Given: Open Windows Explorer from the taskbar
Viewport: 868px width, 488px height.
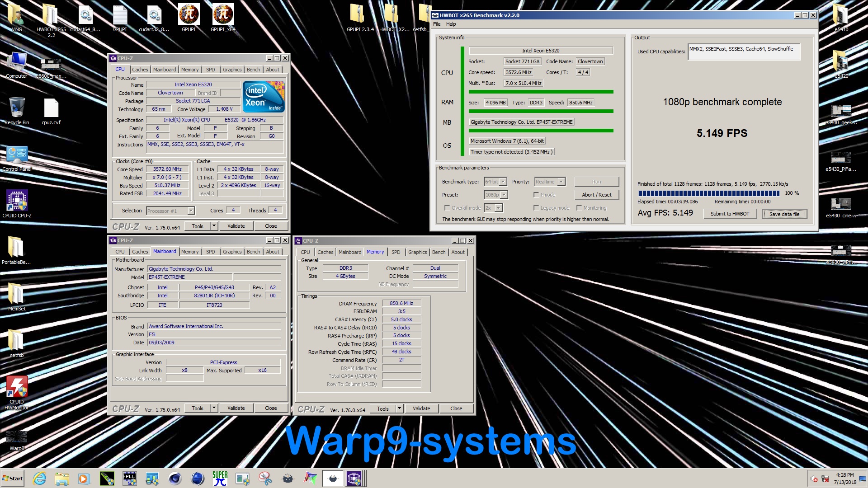Looking at the screenshot, I should point(62,479).
